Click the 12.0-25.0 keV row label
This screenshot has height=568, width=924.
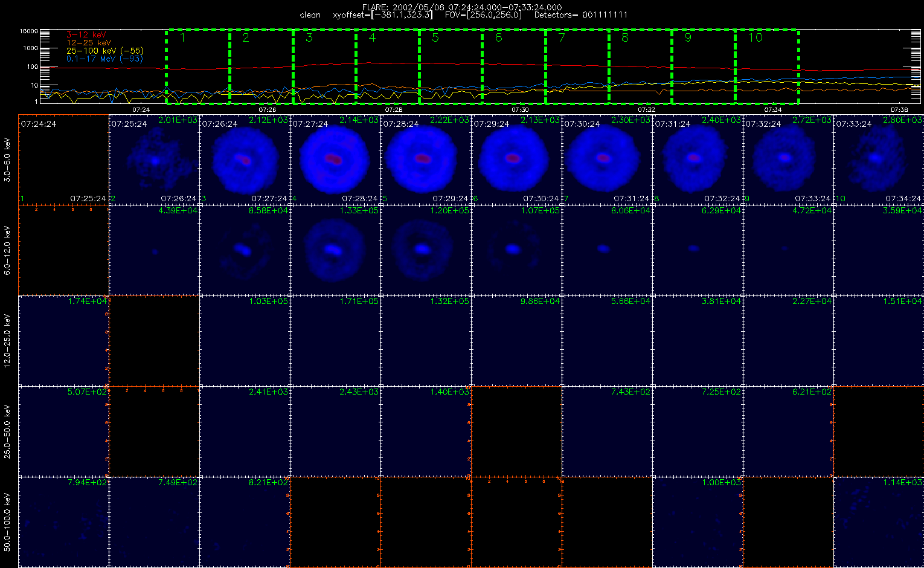[7, 341]
